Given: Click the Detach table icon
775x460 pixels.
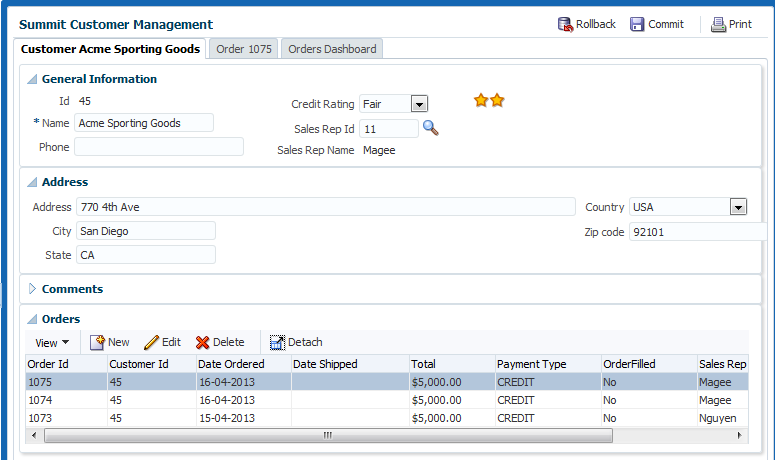Looking at the screenshot, I should [x=277, y=342].
